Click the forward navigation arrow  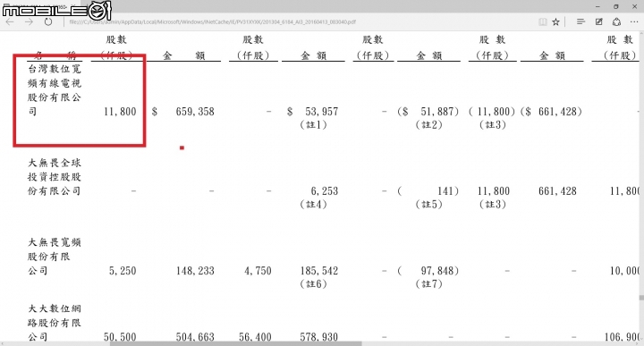click(x=29, y=22)
